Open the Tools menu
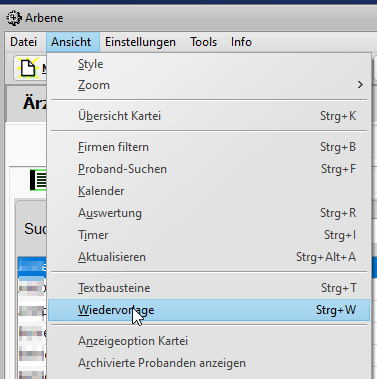The image size is (377, 379). [203, 42]
